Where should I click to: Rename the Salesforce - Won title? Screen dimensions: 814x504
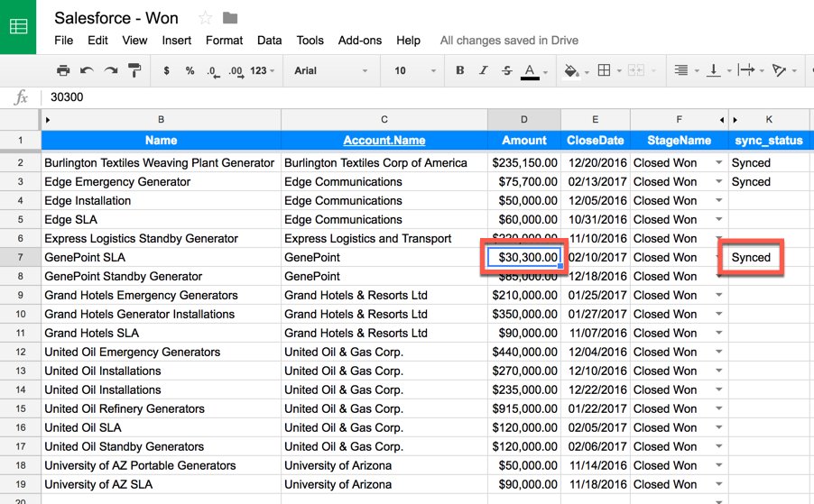tap(116, 18)
